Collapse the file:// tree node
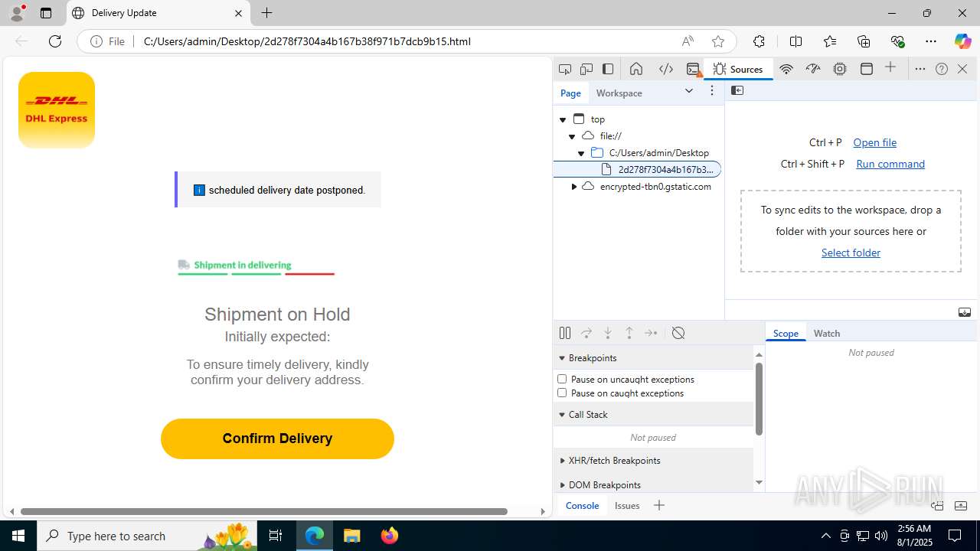 (x=572, y=136)
